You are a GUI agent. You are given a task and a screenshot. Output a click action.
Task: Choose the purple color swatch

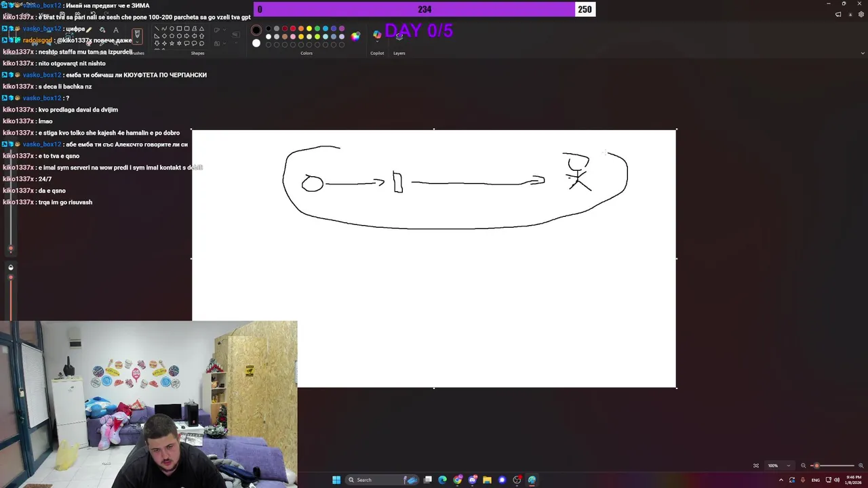pos(342,28)
